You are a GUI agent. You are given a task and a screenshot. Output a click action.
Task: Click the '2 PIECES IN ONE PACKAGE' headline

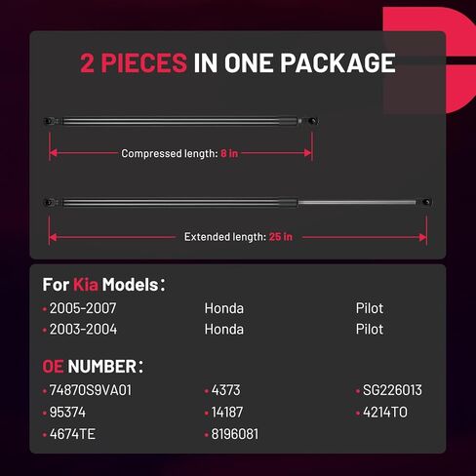(238, 63)
